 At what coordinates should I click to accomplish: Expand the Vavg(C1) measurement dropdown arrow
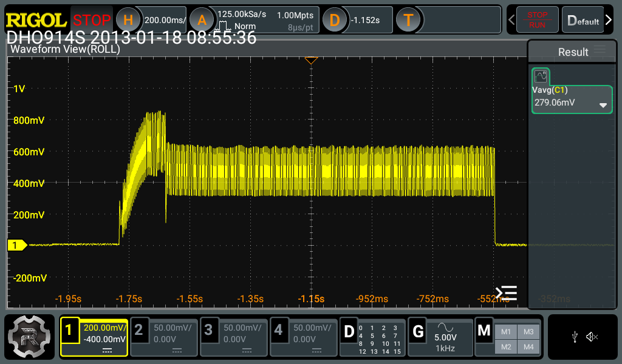click(603, 106)
